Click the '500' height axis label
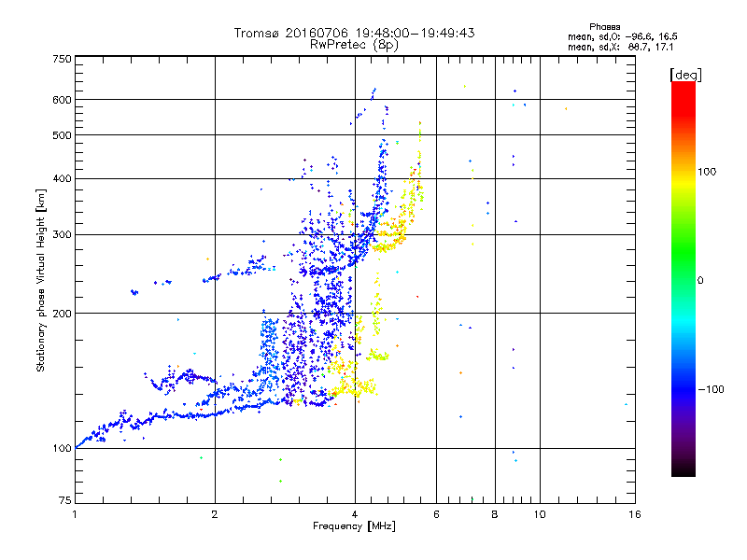The width and height of the screenshot is (747, 560). [62, 135]
